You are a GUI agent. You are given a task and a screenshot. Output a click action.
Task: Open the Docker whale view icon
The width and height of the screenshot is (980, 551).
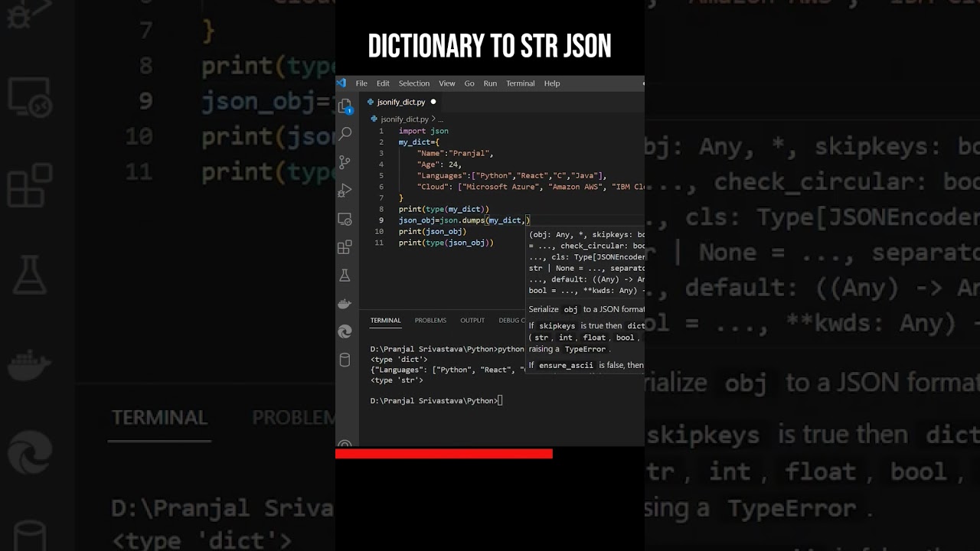pyautogui.click(x=345, y=303)
